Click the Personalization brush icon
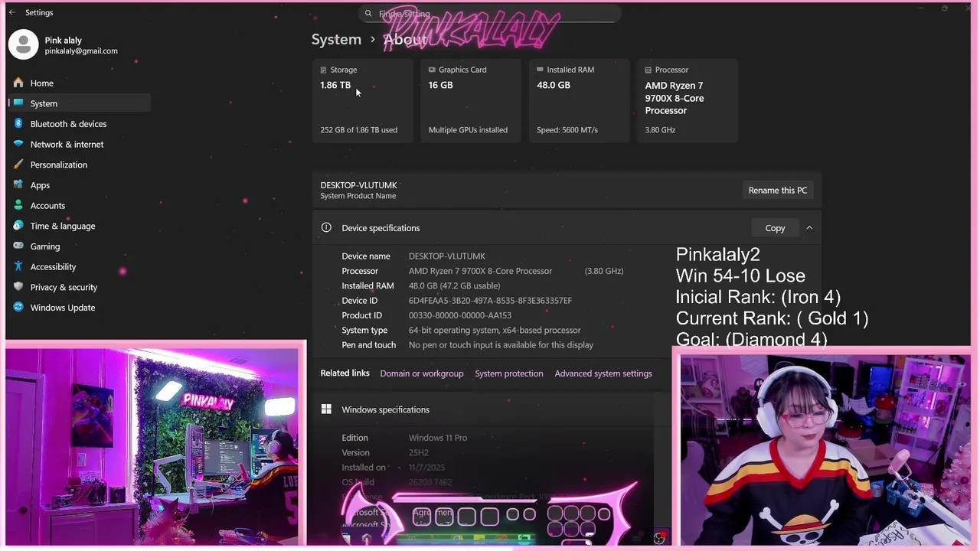This screenshot has height=551, width=980. pos(18,165)
